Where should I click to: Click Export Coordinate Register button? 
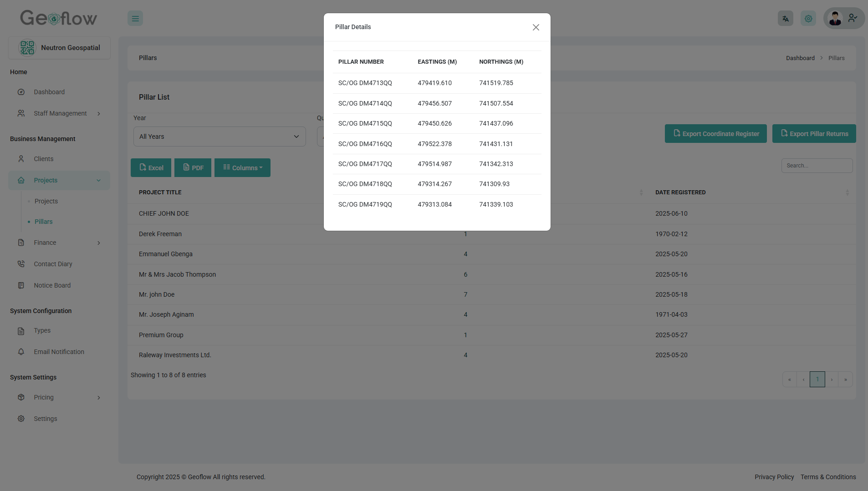tap(715, 134)
